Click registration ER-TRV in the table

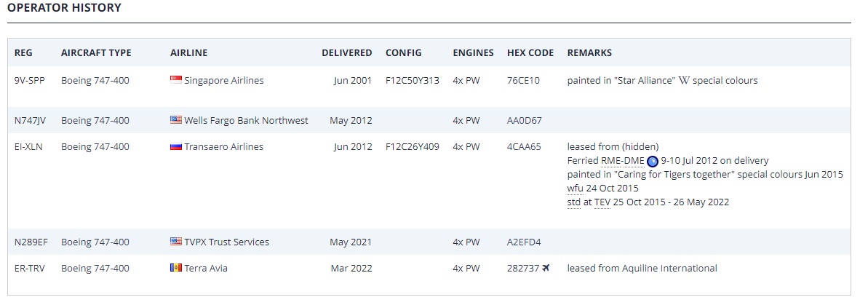pos(30,268)
